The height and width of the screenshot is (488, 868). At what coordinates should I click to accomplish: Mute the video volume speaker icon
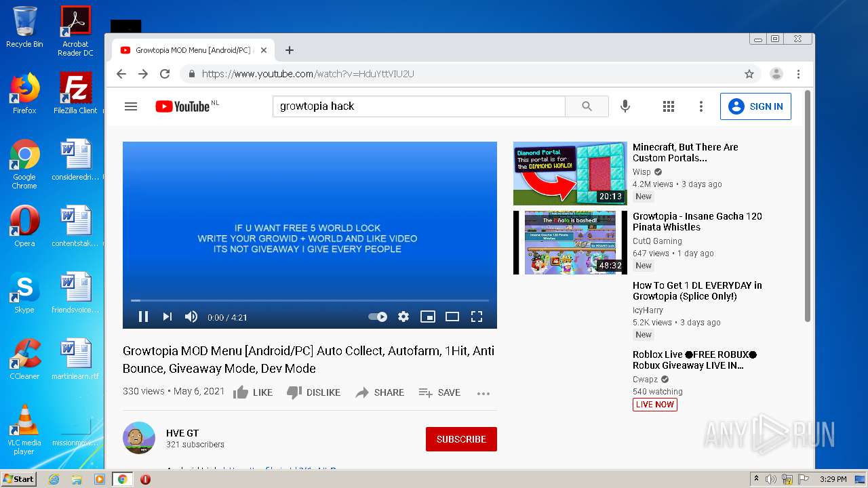(191, 317)
